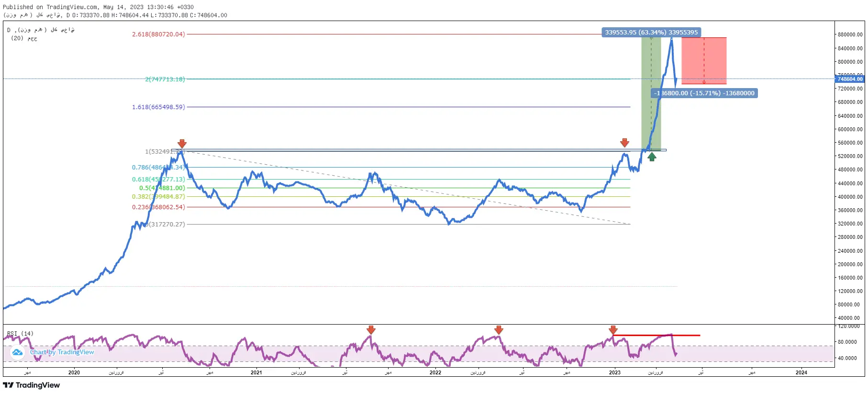Select the red arrow above the early 2023 price peak

[624, 143]
